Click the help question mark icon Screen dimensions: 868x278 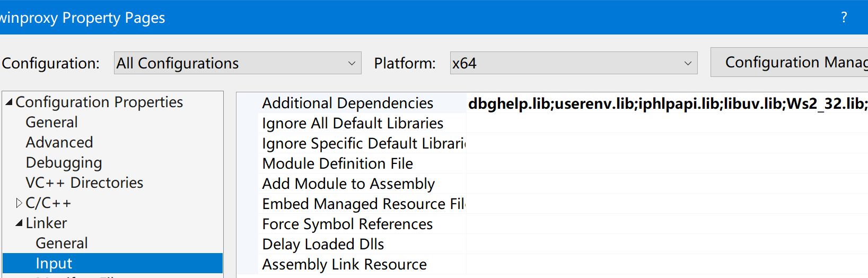coord(844,18)
